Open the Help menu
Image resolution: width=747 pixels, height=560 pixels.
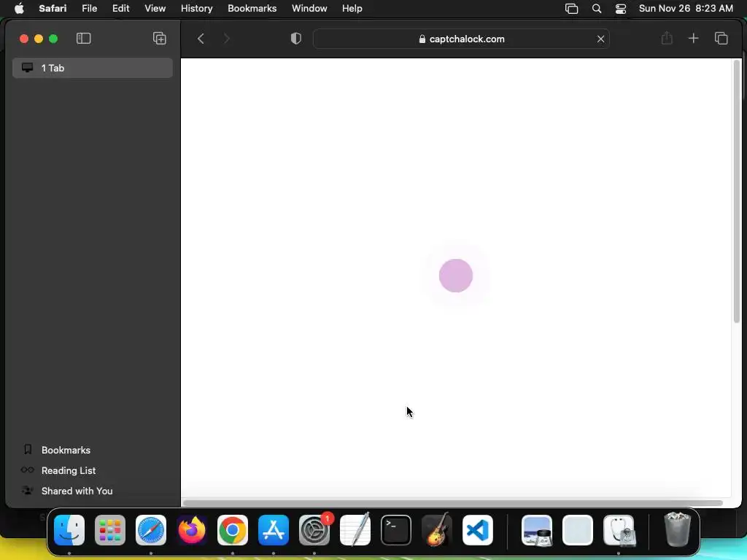352,9
